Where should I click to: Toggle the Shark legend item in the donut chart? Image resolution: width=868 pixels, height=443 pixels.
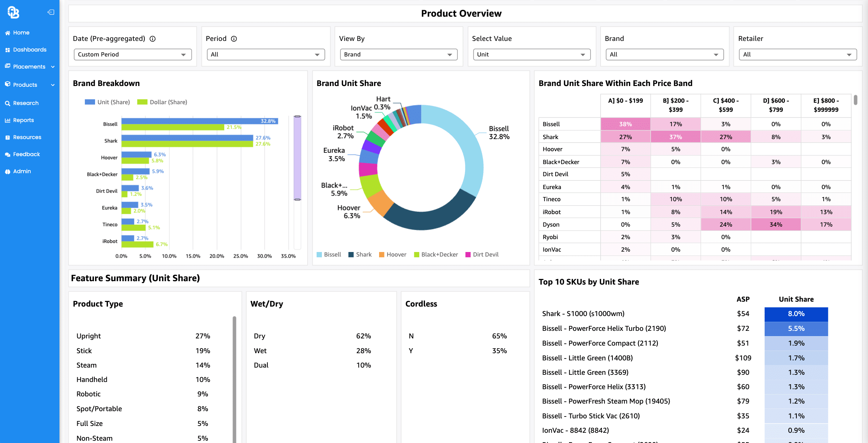click(360, 255)
